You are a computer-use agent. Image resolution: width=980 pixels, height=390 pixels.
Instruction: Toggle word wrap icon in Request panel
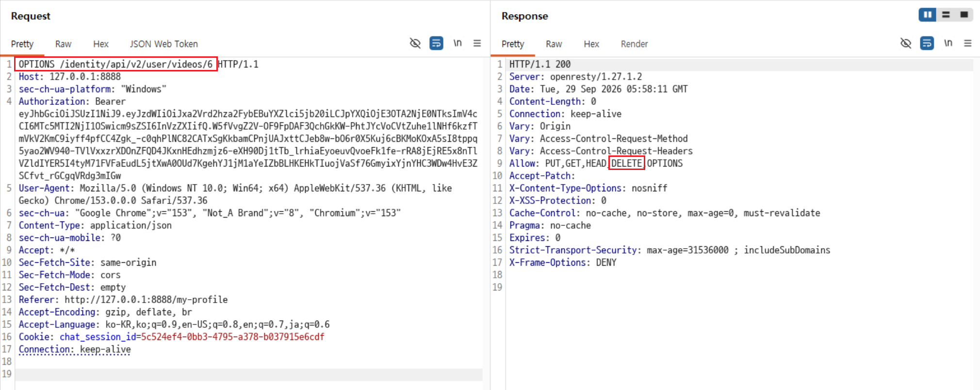[x=436, y=43]
